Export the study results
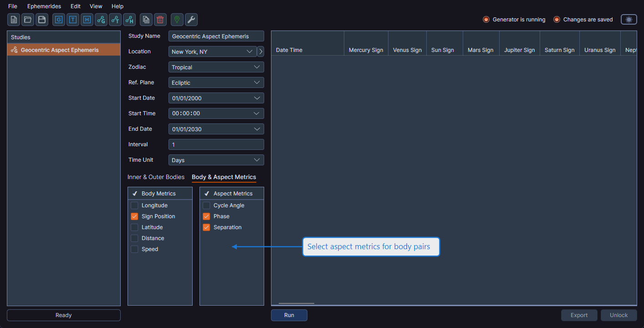This screenshot has height=328, width=644. click(x=579, y=315)
